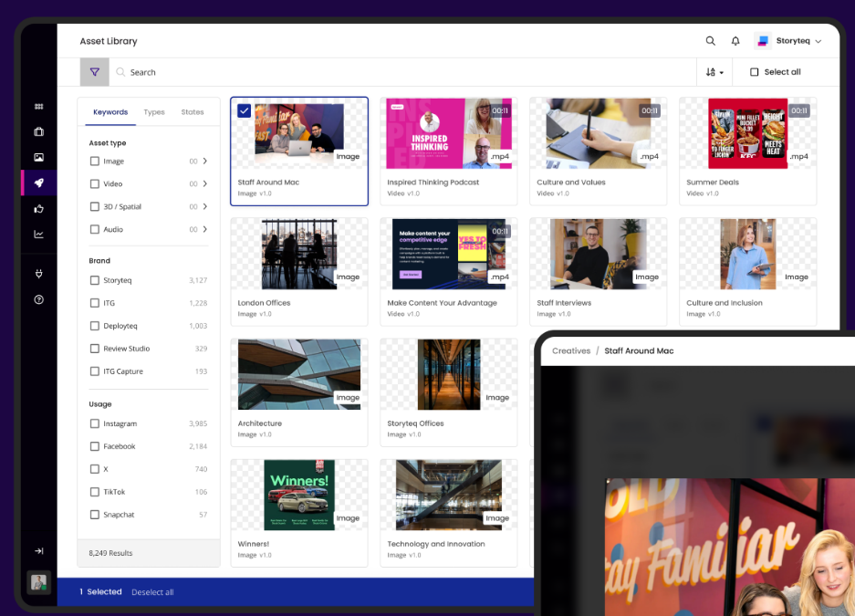Uncheck the Staff Around Mac selection checkbox

pos(244,110)
